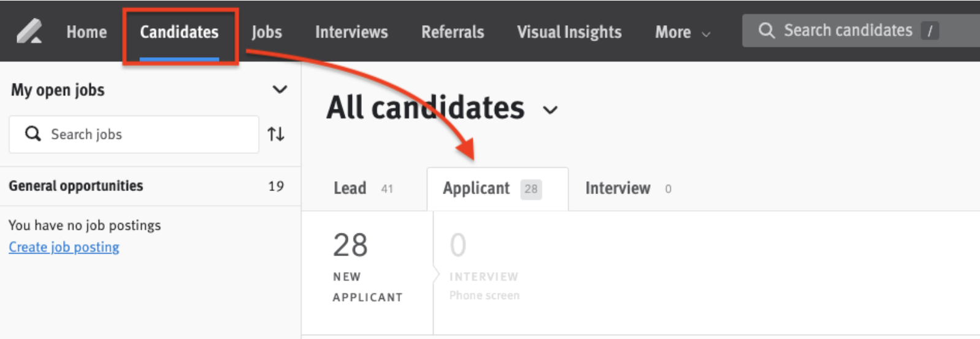Click the Lever logo icon
The image size is (980, 339).
pyautogui.click(x=29, y=31)
